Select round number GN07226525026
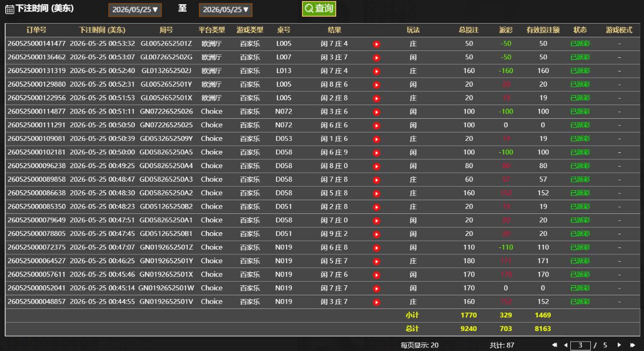Screen dimensions: 644x351 click(x=166, y=111)
